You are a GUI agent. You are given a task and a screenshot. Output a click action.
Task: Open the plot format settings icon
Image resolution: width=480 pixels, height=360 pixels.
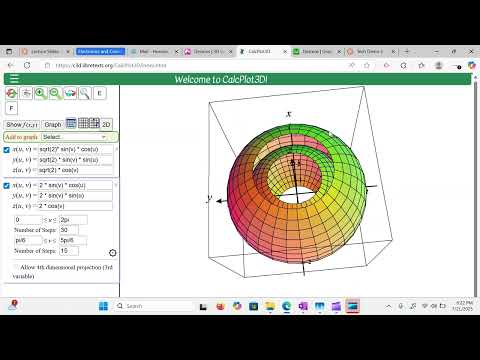tap(26, 93)
